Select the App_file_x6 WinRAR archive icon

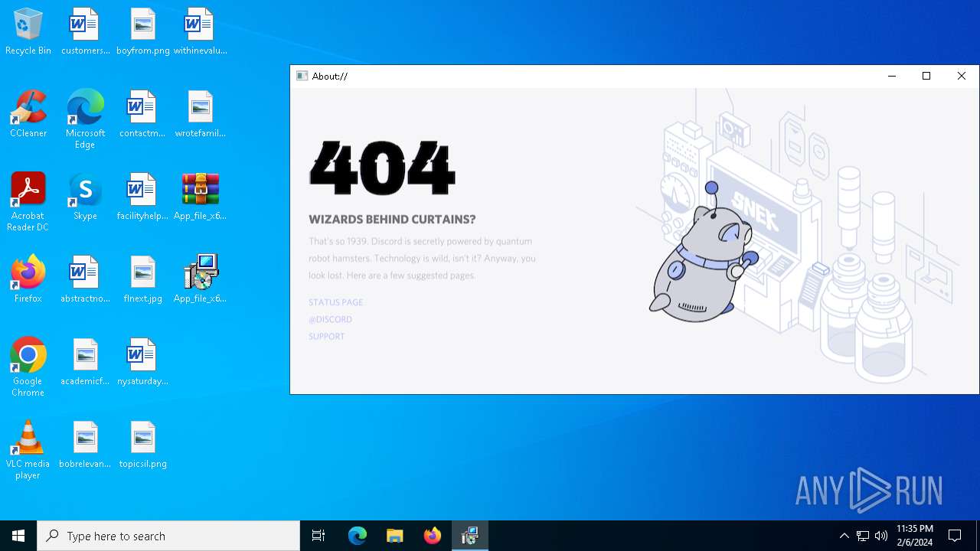(x=200, y=197)
